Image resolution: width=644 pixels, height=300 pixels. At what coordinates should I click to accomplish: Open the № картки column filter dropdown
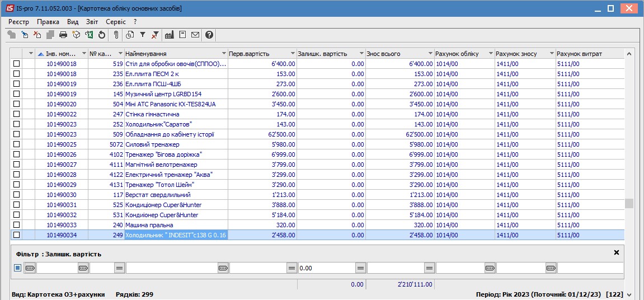pyautogui.click(x=120, y=54)
